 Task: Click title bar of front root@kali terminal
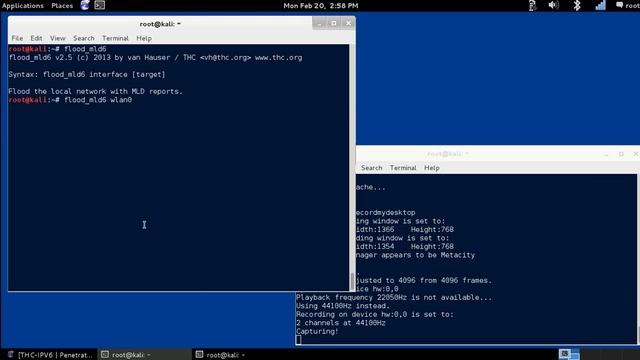[160, 24]
